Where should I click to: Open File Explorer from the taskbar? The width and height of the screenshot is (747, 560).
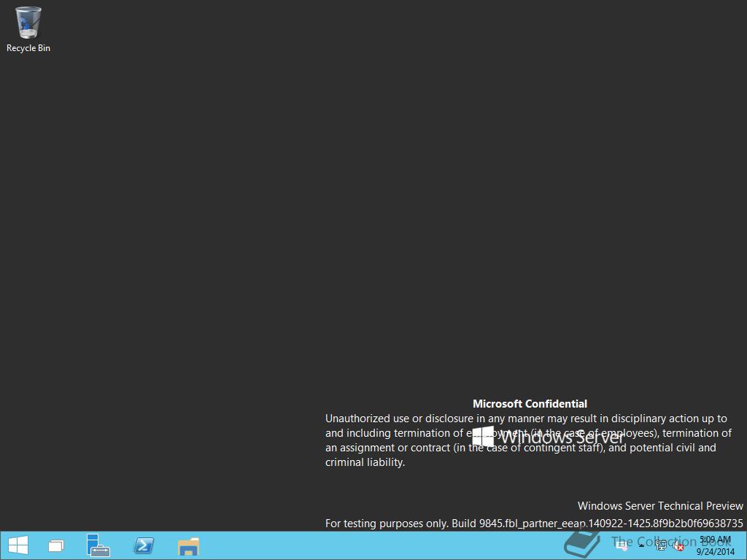tap(188, 547)
